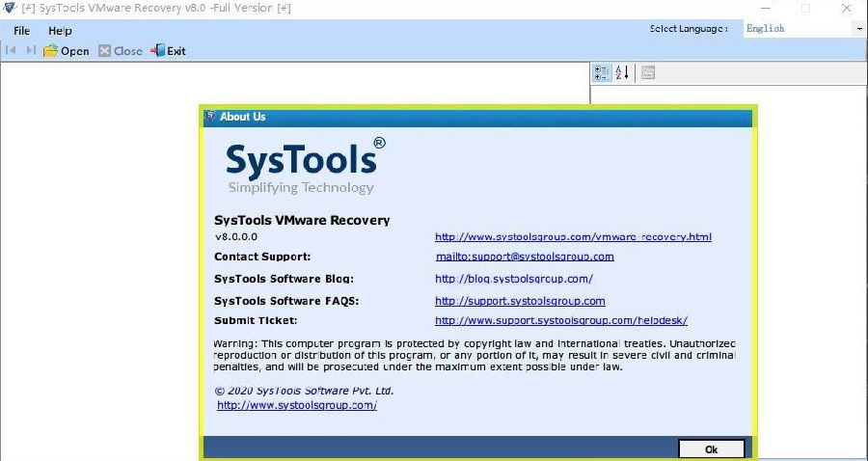Click the 'SysTools VMware Recovery' heading

pos(302,220)
